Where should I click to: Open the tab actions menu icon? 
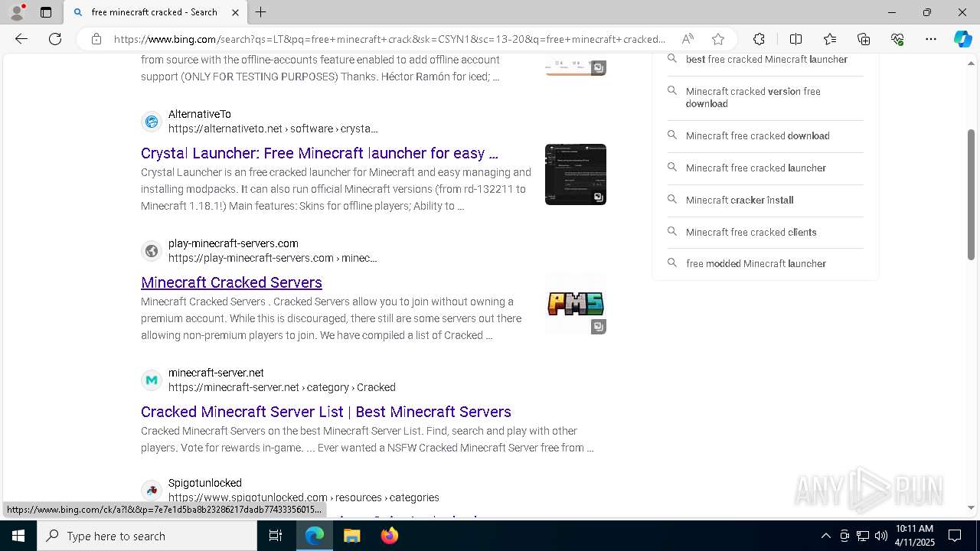click(x=46, y=12)
